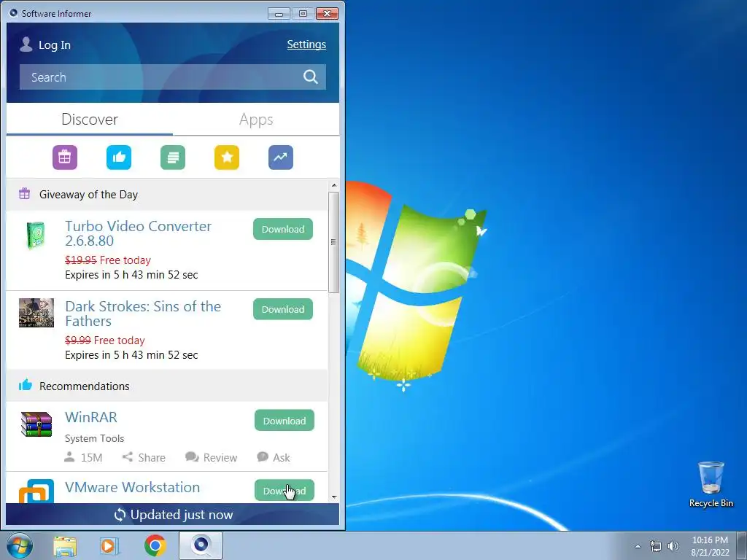This screenshot has width=747, height=560.
Task: Download WinRAR
Action: [285, 421]
